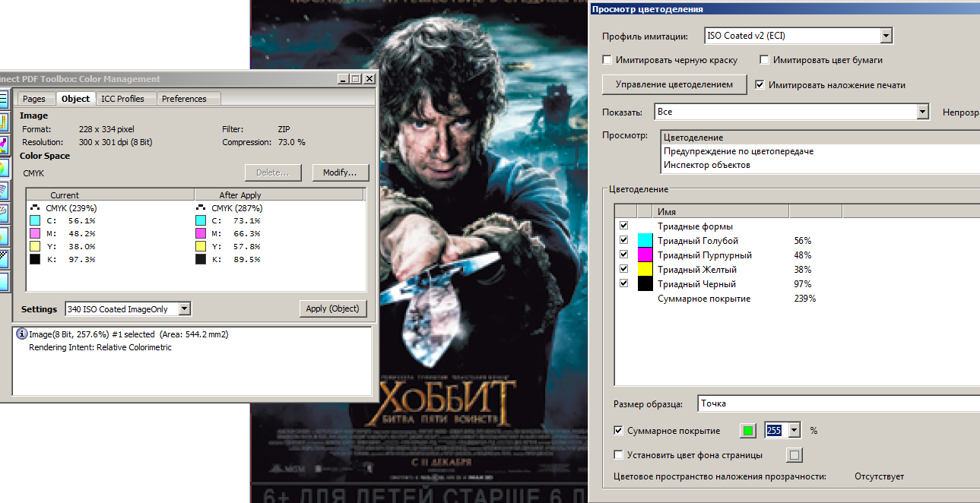Switch to the Pages tab

(x=34, y=99)
